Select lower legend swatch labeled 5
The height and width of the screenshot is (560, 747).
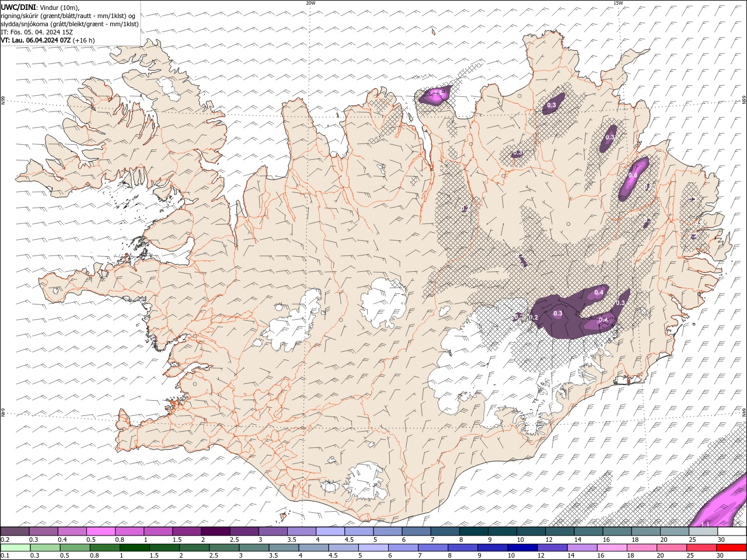tap(373, 548)
